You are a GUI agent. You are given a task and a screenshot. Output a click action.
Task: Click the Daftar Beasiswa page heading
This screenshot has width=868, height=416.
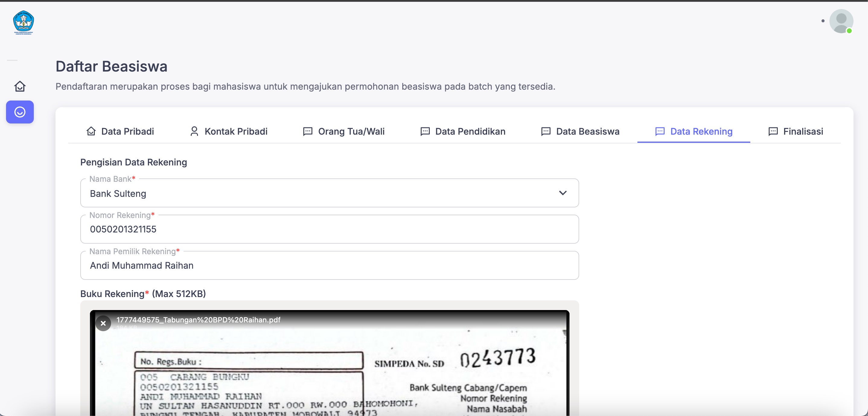(111, 66)
